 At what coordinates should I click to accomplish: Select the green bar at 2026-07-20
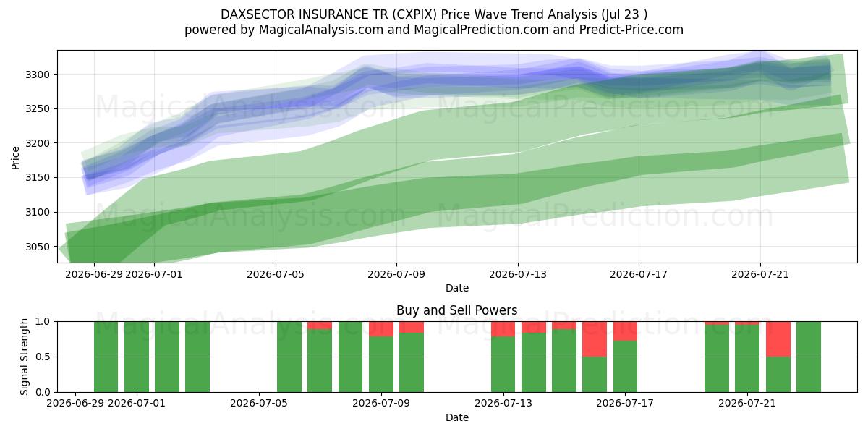coord(717,359)
